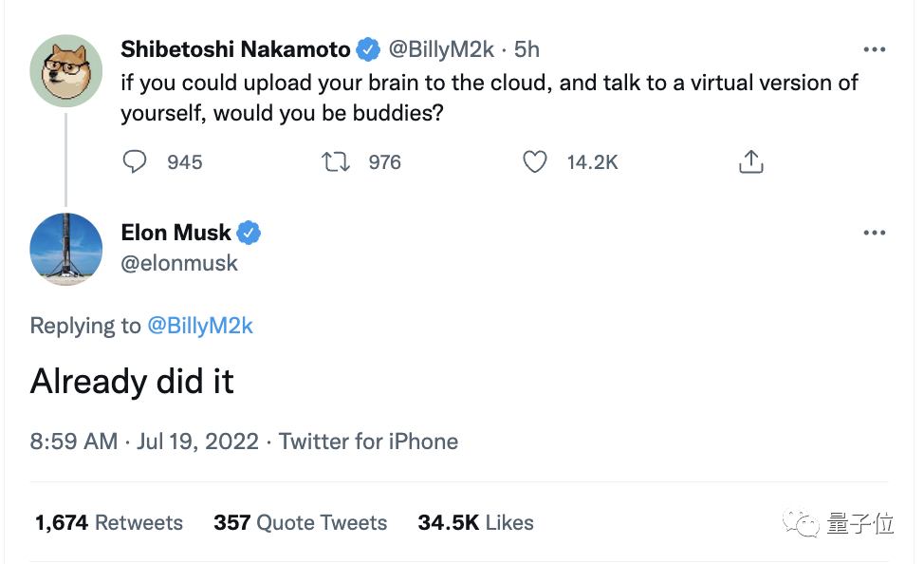Open the @BillyM2k handle in tweet header

441,48
